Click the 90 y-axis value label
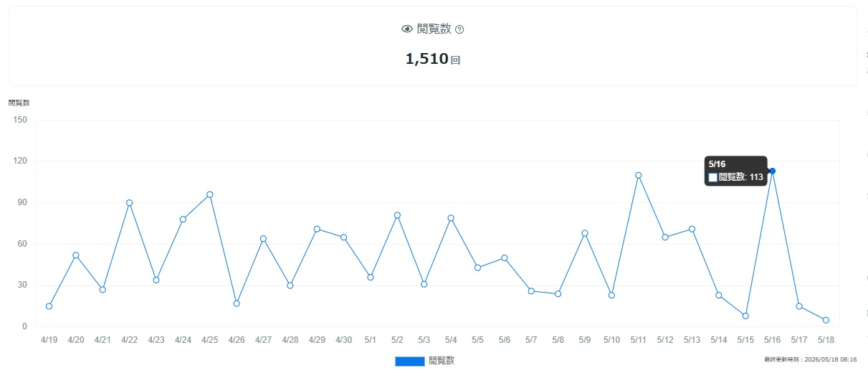868x373 pixels. pos(22,202)
